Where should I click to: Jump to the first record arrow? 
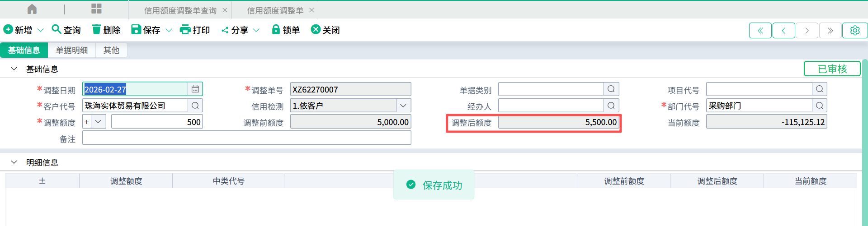click(x=760, y=30)
